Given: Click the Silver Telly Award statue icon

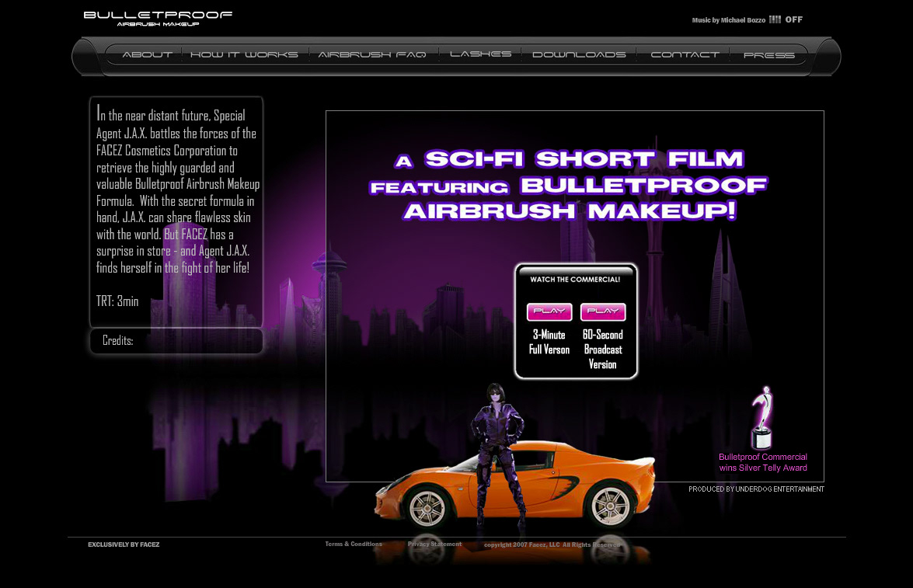Looking at the screenshot, I should click(761, 417).
